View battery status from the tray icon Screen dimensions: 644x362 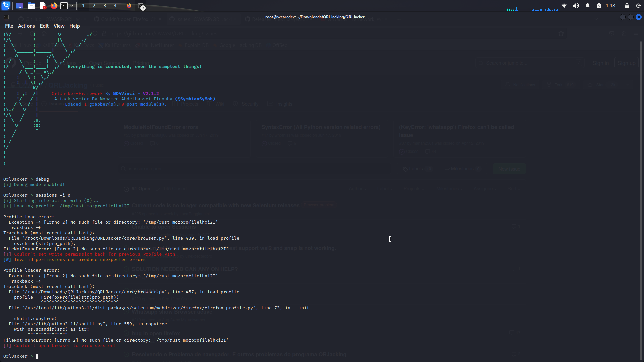pyautogui.click(x=599, y=5)
